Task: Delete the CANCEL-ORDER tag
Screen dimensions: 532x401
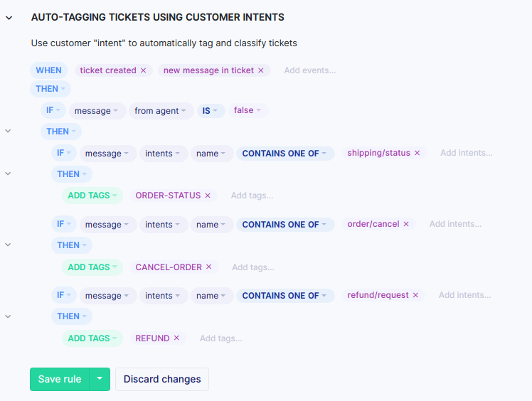Action: [209, 267]
